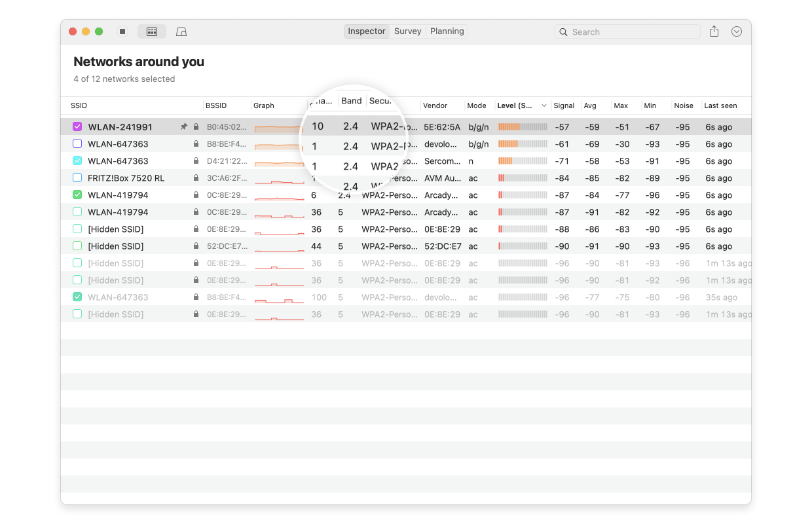Open the circled chevron menu in toolbar
812x524 pixels.
[737, 31]
